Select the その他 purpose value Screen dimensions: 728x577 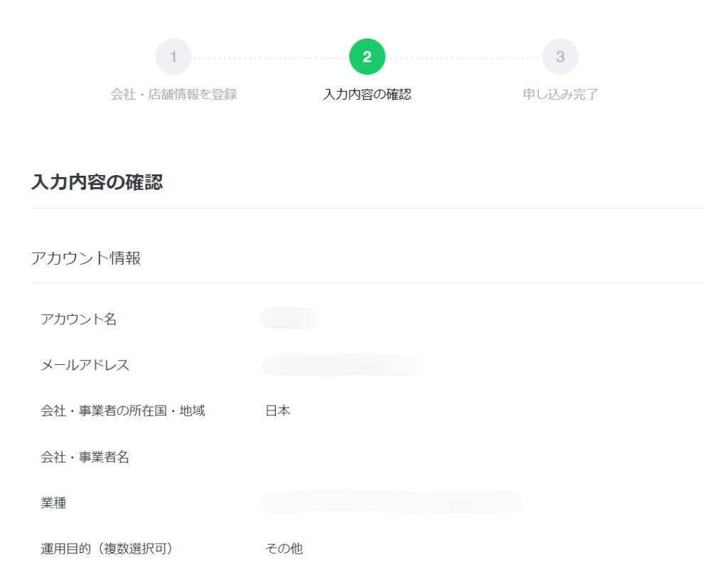pyautogui.click(x=284, y=547)
